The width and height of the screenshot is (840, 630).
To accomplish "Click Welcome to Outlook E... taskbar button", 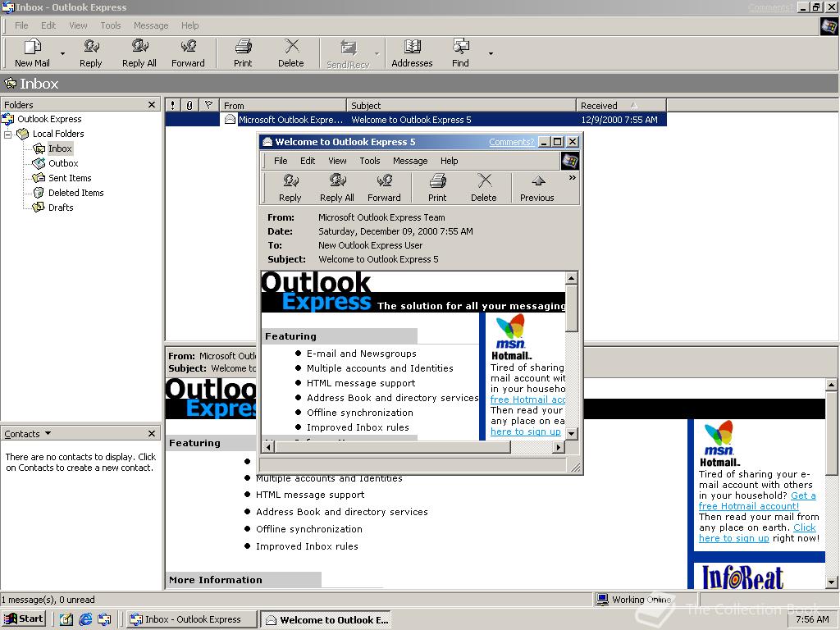I will [x=326, y=619].
